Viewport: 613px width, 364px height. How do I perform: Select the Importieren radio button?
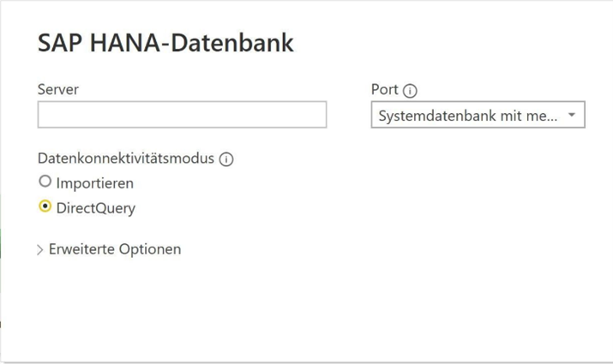45,182
